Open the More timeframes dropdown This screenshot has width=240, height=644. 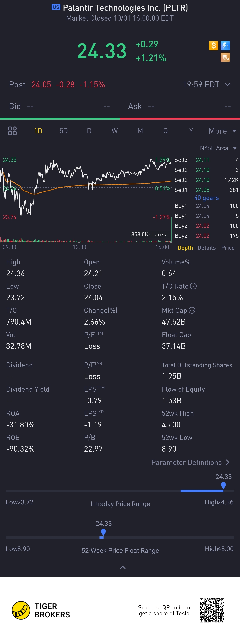coord(222,131)
